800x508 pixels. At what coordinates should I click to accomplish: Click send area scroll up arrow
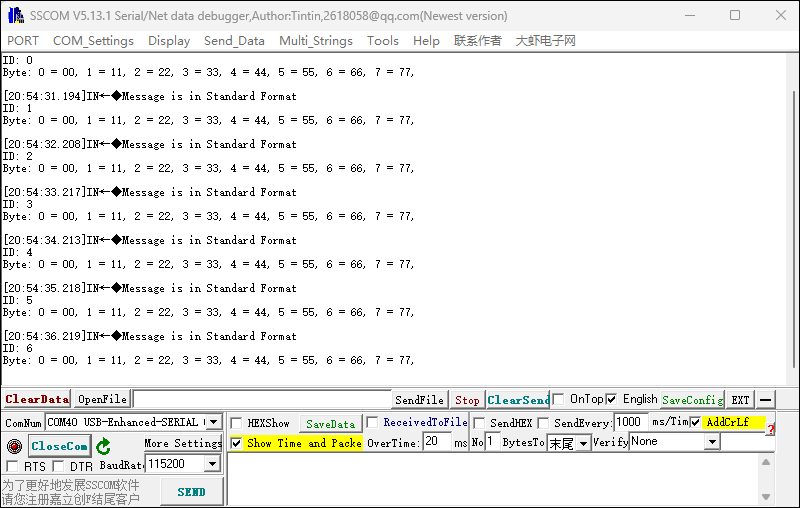pyautogui.click(x=766, y=462)
